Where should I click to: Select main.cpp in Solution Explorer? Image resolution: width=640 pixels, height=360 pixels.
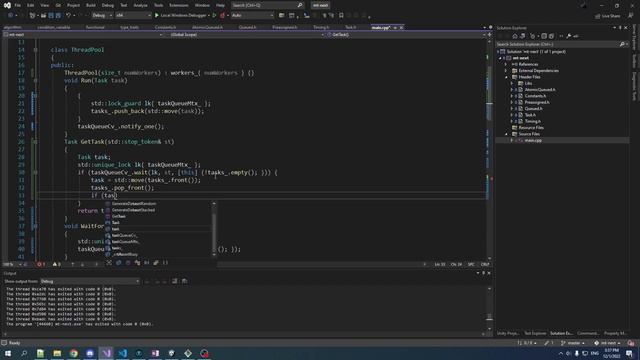[533, 140]
